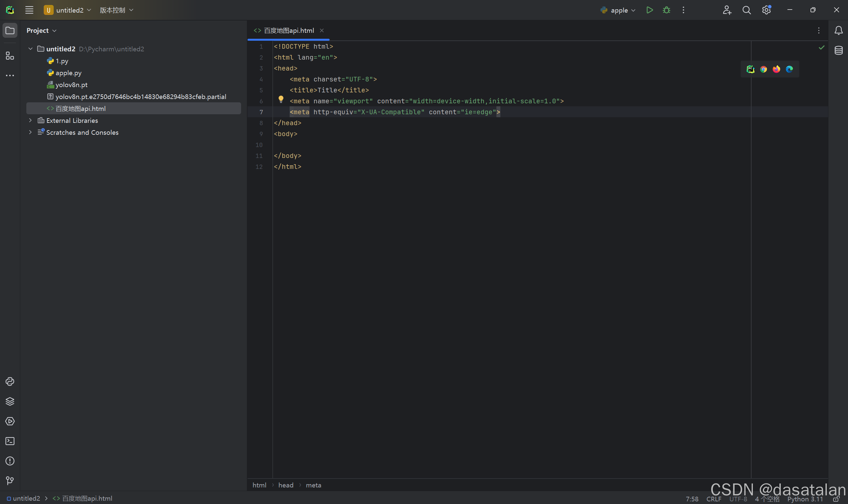Expand External Libraries node

[x=30, y=120]
